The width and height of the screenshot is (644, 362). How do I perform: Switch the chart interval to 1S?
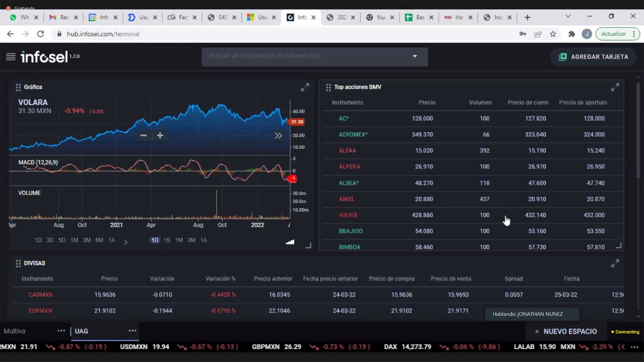167,240
